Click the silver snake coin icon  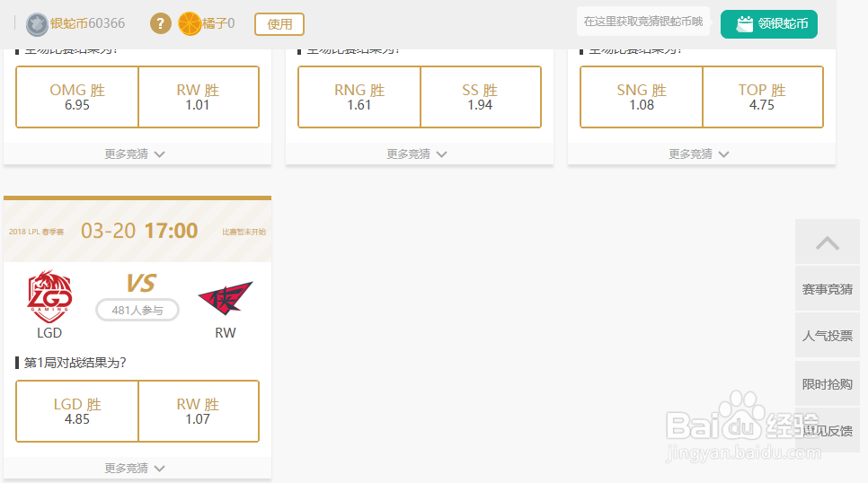click(37, 23)
